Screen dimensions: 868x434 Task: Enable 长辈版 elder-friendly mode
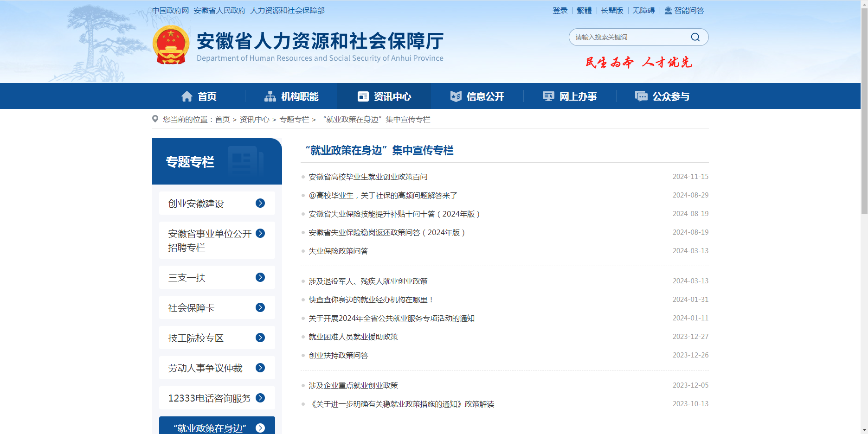pos(612,11)
